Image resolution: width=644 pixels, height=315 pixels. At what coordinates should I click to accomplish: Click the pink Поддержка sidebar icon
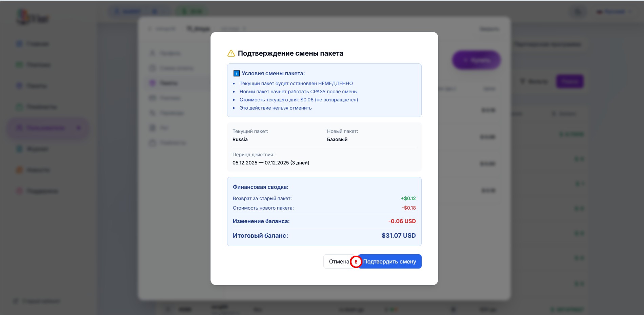[x=20, y=191]
